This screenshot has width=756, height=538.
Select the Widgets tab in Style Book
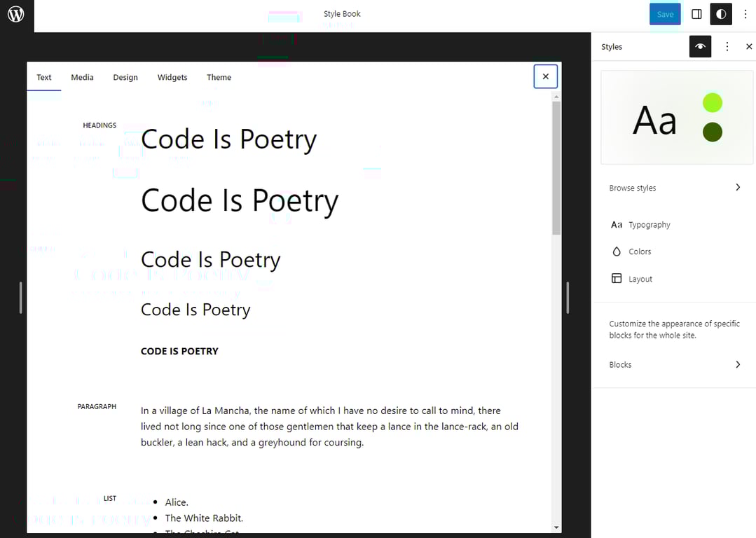point(172,77)
